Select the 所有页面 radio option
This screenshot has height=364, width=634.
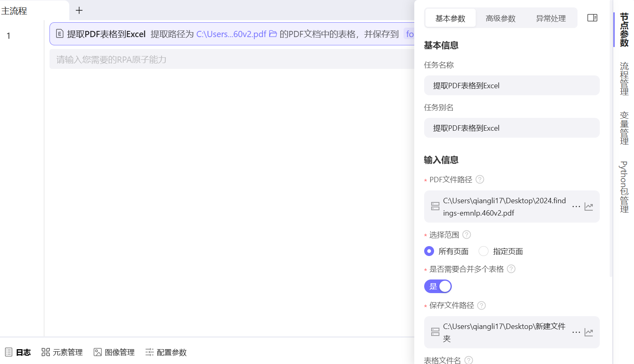click(429, 251)
